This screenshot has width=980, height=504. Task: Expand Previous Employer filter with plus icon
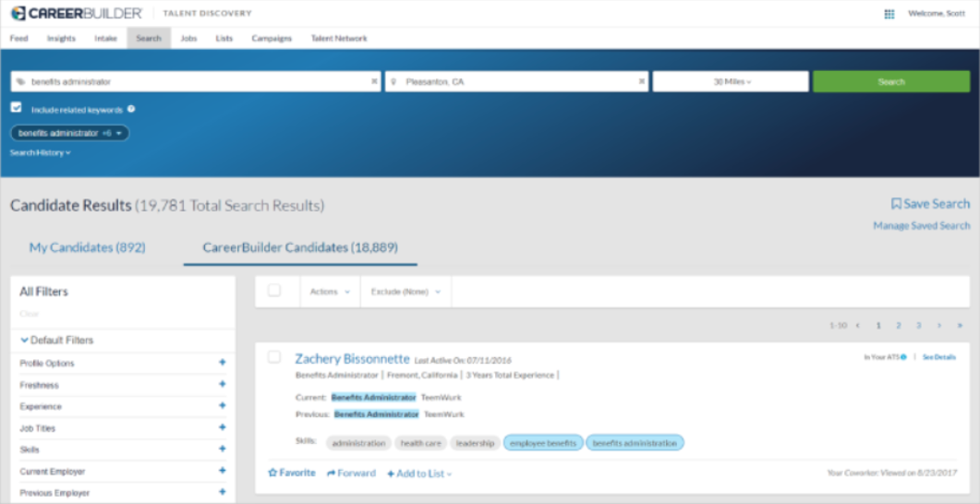pyautogui.click(x=222, y=491)
